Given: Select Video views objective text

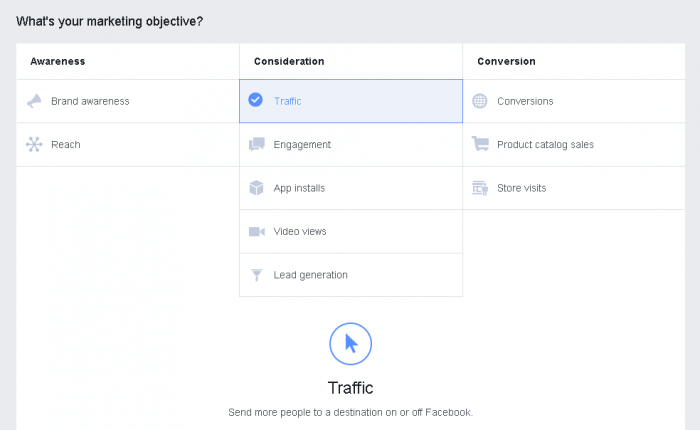Looking at the screenshot, I should click(300, 231).
